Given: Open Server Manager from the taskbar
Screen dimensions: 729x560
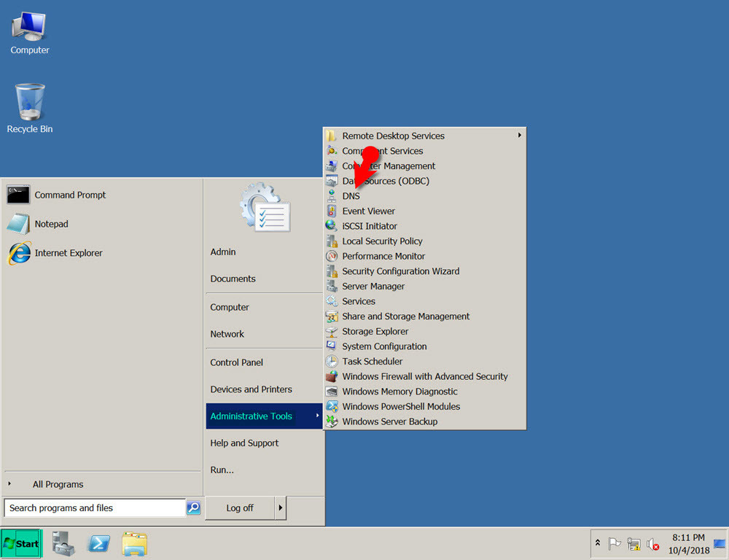Looking at the screenshot, I should coord(63,544).
